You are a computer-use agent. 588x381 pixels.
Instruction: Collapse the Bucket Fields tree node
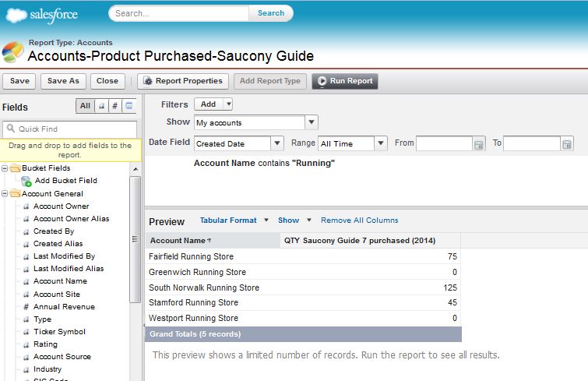[x=5, y=168]
